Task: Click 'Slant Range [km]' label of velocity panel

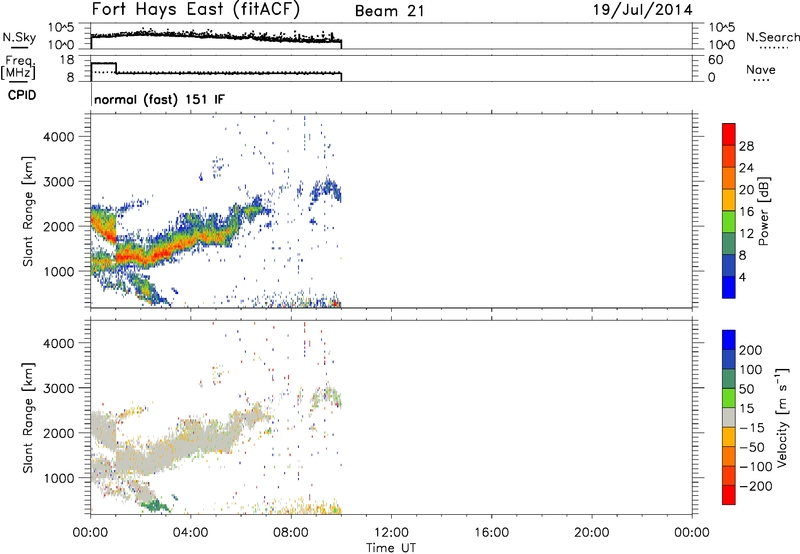Action: pyautogui.click(x=28, y=418)
